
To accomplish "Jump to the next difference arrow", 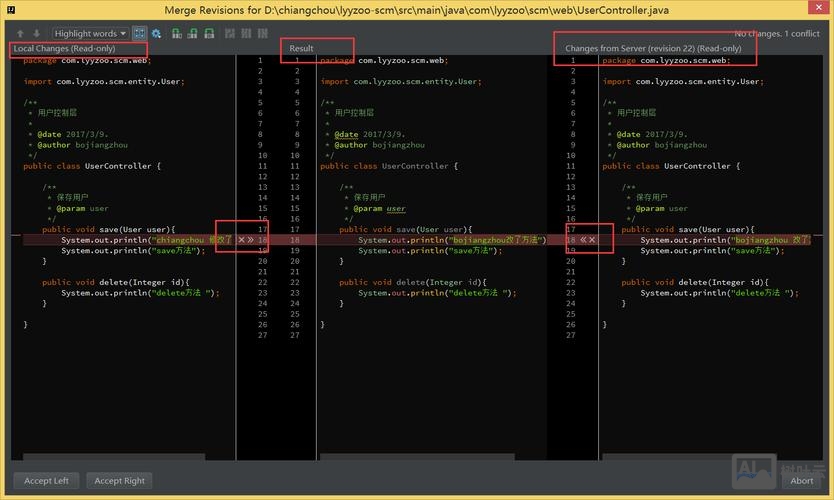I will pyautogui.click(x=36, y=34).
